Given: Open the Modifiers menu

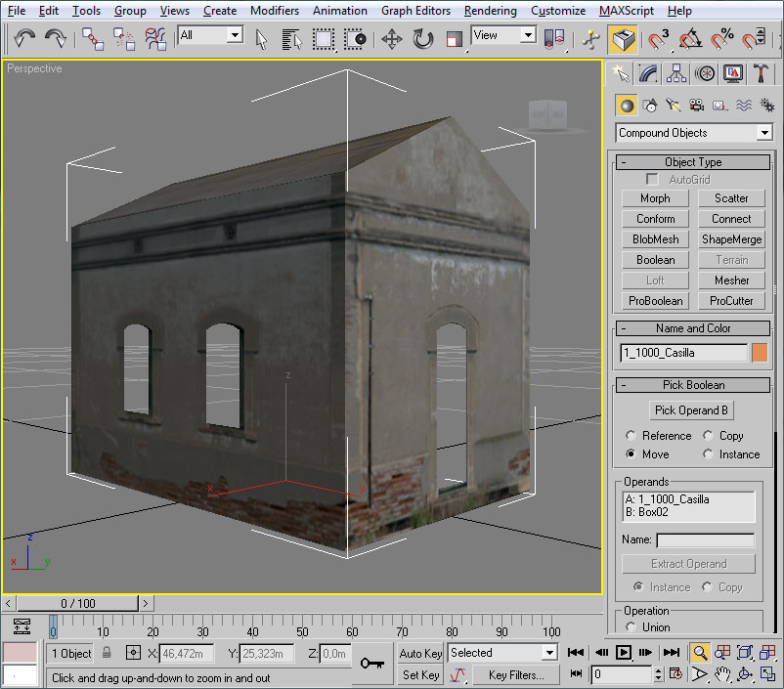Looking at the screenshot, I should click(x=274, y=11).
